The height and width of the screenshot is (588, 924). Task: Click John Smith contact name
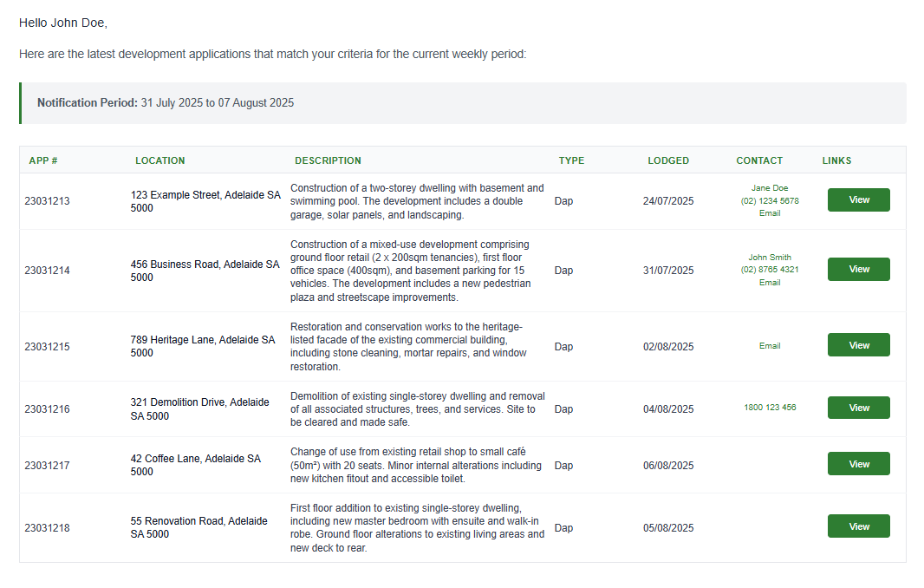coord(770,258)
